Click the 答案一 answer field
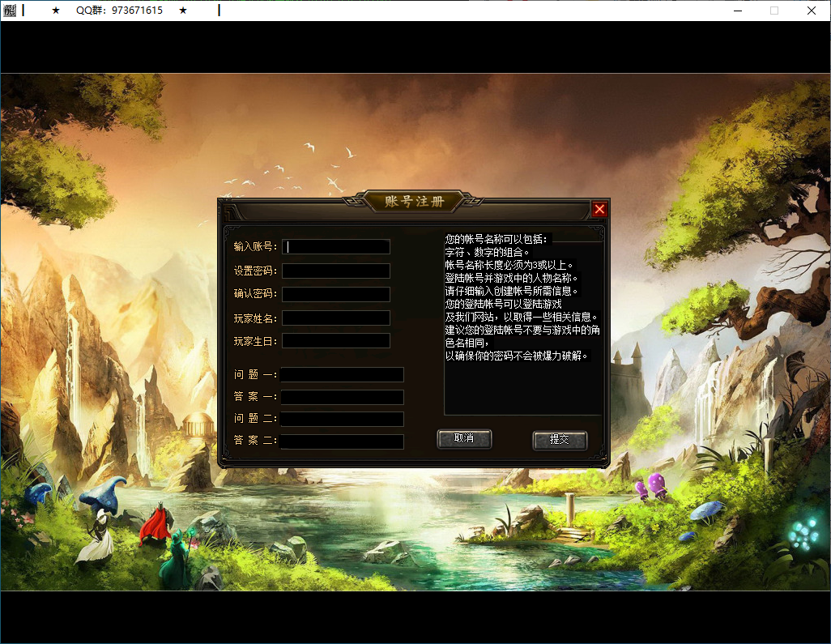 (342, 397)
